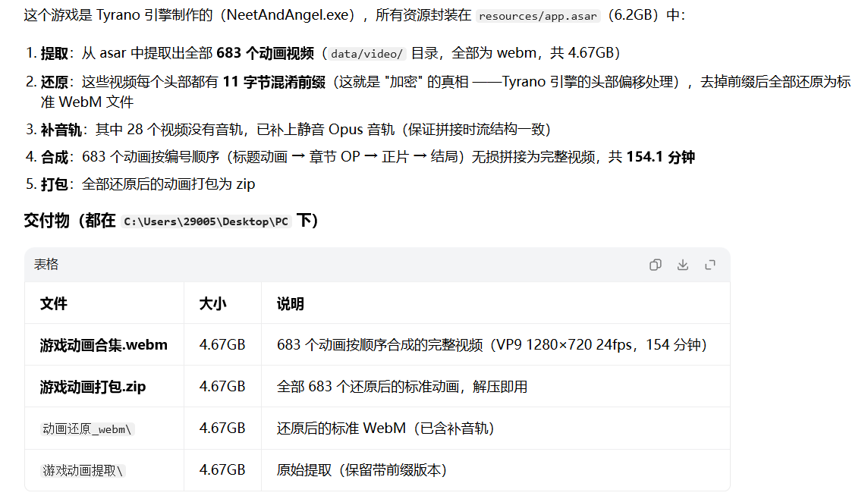Image resolution: width=868 pixels, height=499 pixels.
Task: Click the bold 合成 step label
Action: point(55,157)
